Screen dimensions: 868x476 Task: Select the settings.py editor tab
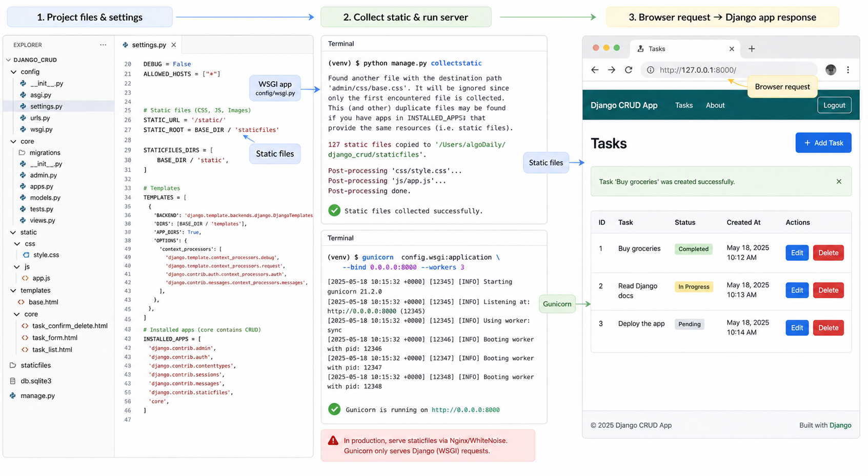coord(149,45)
